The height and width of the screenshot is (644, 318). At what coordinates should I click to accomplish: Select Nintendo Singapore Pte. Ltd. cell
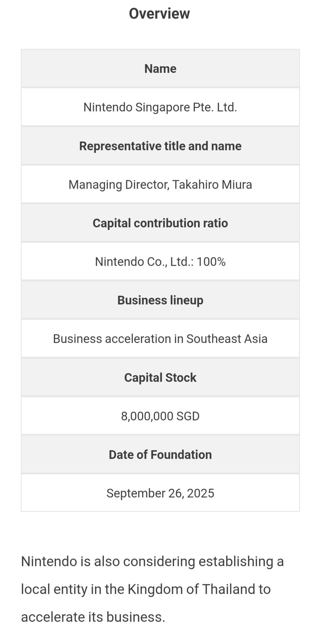[160, 107]
